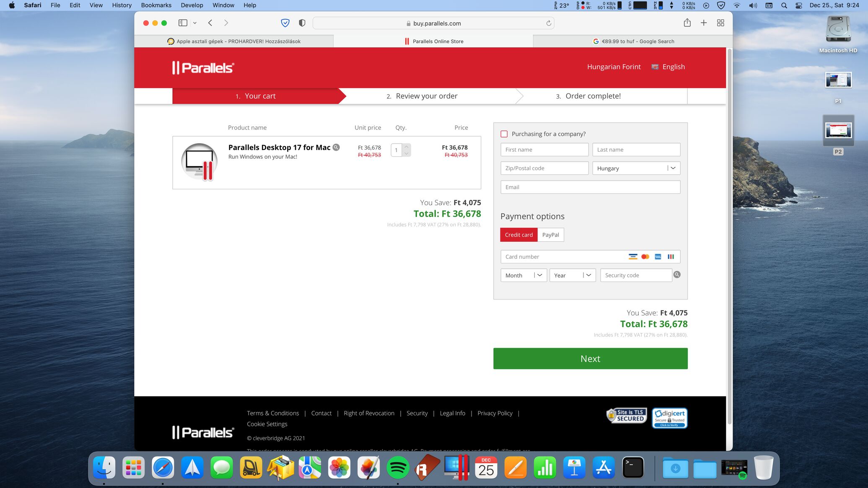Click the Zip/Postal code field
868x488 pixels.
pos(544,168)
